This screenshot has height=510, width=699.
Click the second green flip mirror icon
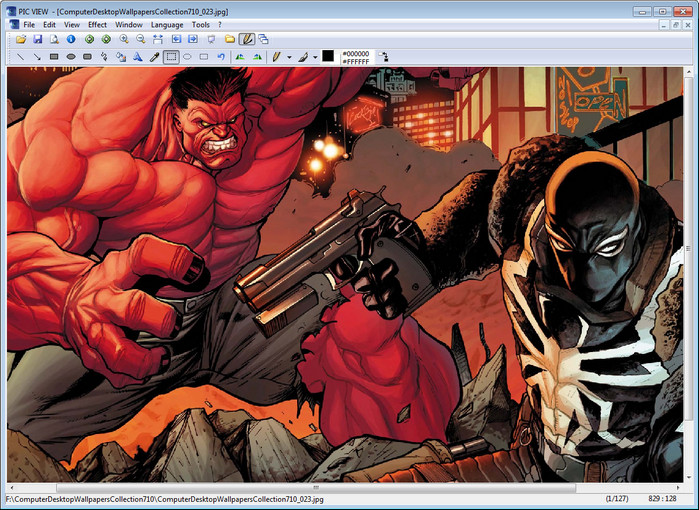click(257, 57)
